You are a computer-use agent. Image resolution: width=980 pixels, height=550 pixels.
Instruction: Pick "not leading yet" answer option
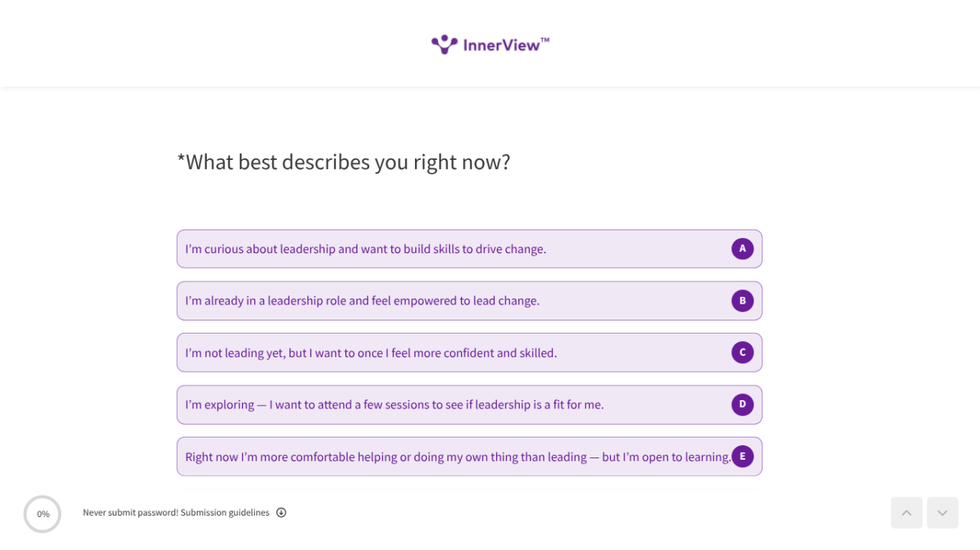click(x=371, y=353)
